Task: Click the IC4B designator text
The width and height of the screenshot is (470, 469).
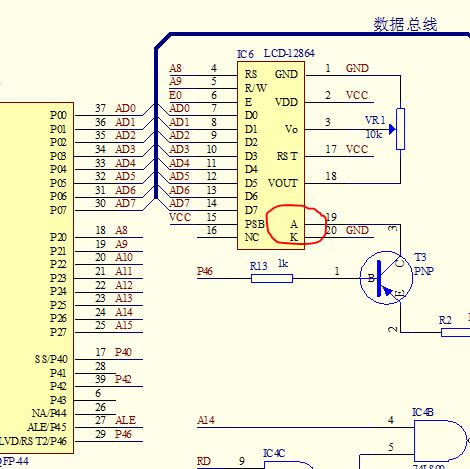Action: [x=423, y=412]
